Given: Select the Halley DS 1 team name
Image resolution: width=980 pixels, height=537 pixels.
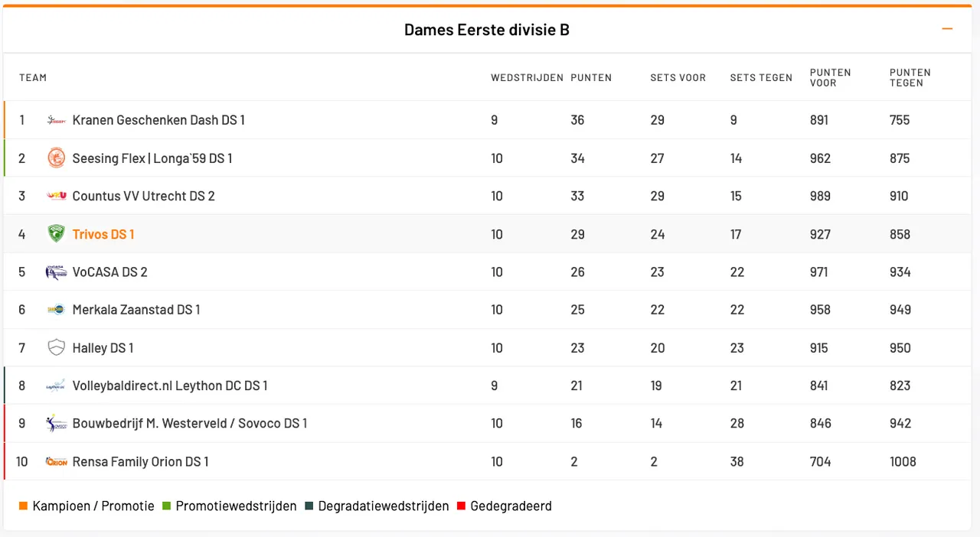Looking at the screenshot, I should point(103,348).
